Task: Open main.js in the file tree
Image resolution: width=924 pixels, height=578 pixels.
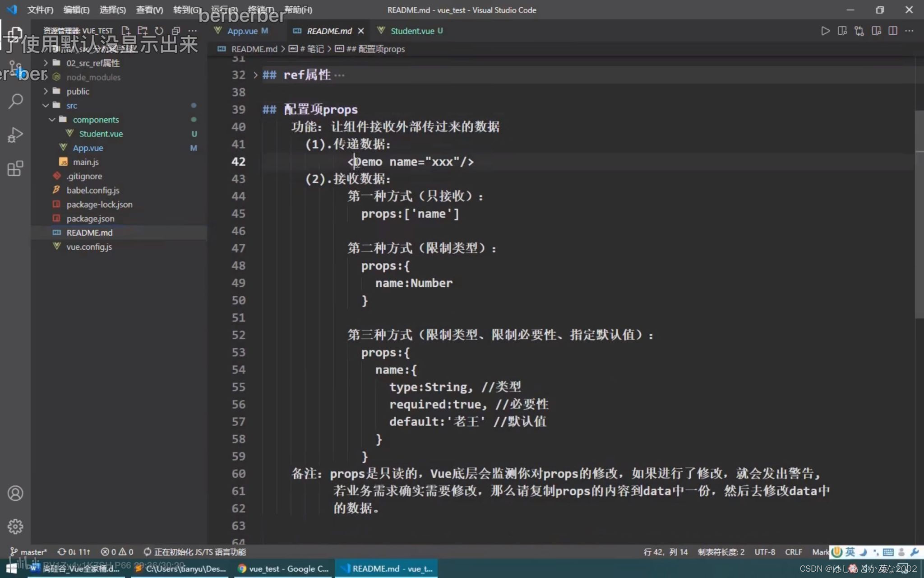Action: point(86,162)
